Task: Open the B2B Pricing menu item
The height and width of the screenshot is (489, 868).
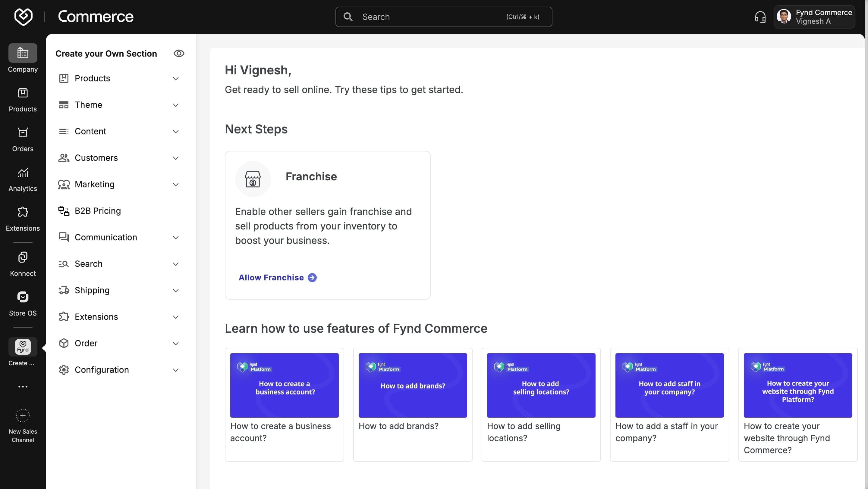Action: point(119,211)
